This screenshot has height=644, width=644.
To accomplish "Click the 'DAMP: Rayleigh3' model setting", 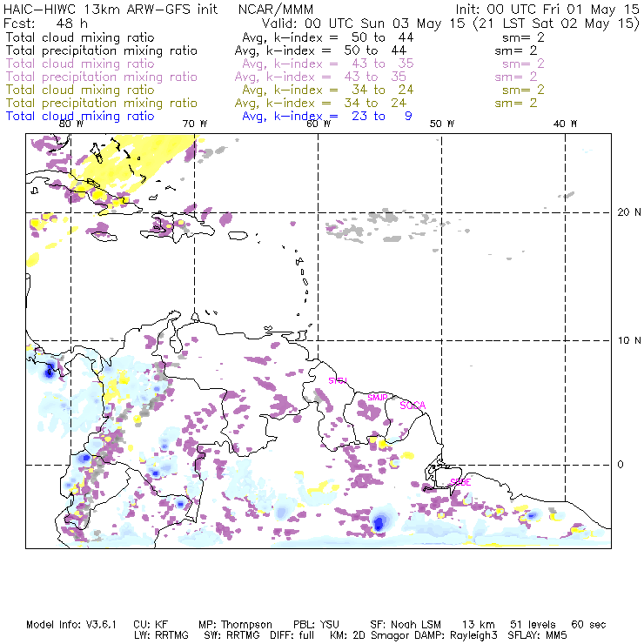I will [x=456, y=635].
